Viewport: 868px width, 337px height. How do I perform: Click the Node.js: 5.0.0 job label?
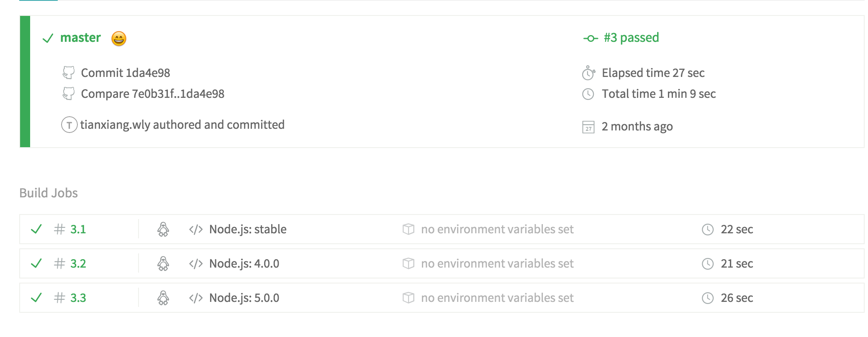coord(244,298)
